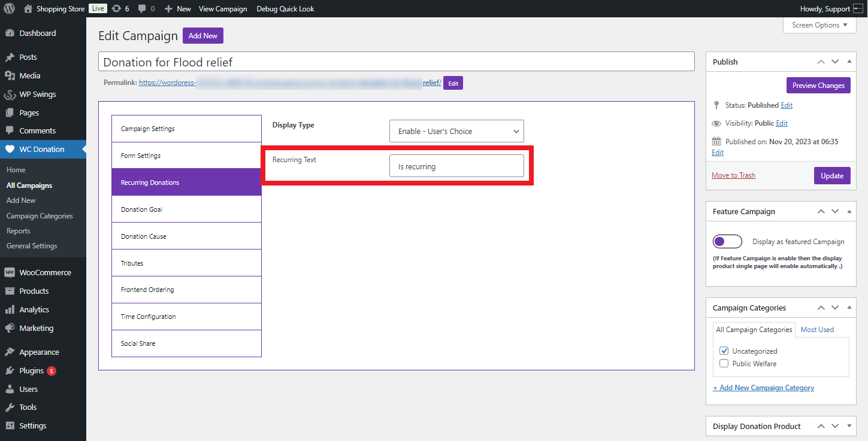Click the Dashboard gauge icon in sidebar
This screenshot has height=441, width=868.
(x=10, y=34)
